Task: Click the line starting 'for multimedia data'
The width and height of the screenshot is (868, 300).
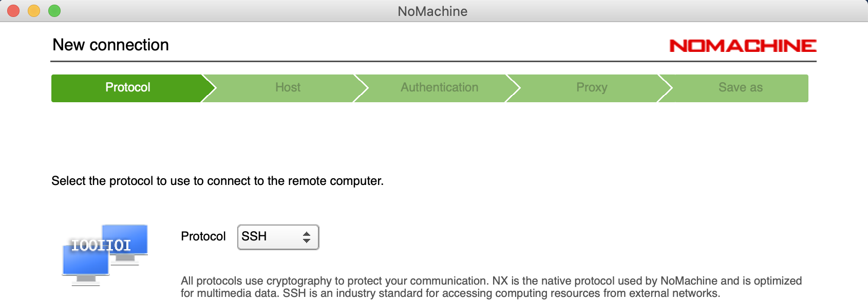Action: pyautogui.click(x=450, y=293)
